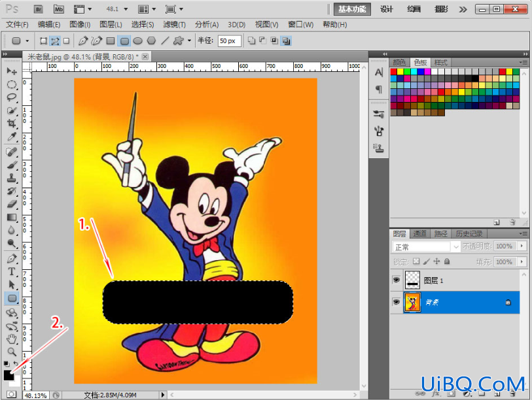This screenshot has height=400, width=532.
Task: Switch to the 通道 tab
Action: click(x=419, y=233)
